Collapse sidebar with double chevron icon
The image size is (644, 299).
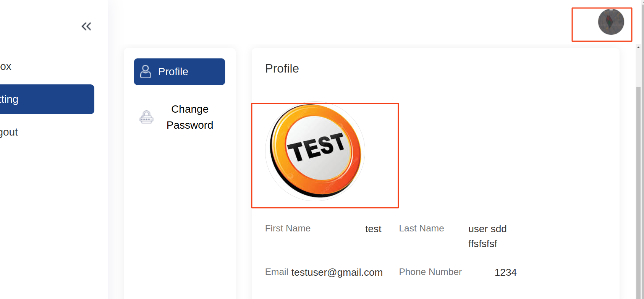tap(86, 26)
